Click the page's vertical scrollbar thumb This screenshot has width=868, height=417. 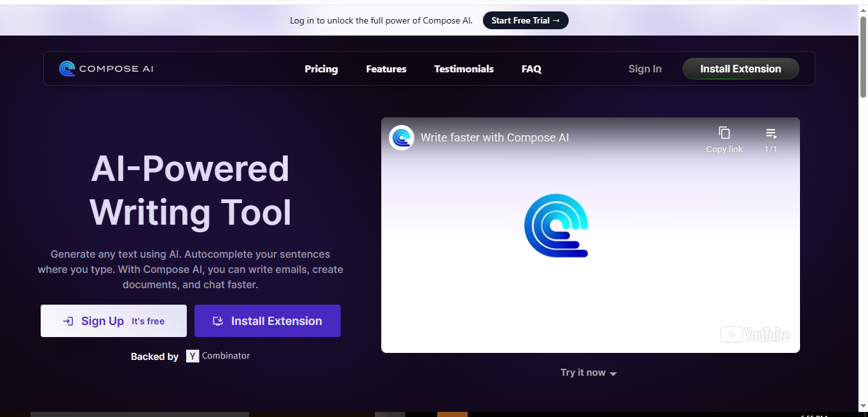(x=863, y=57)
